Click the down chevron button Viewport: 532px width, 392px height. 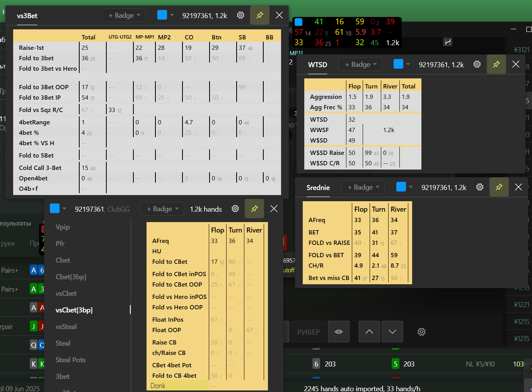[392, 332]
